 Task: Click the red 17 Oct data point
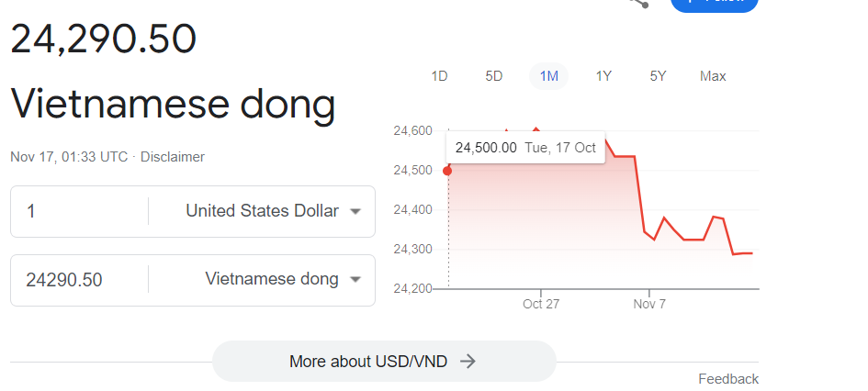tap(447, 171)
